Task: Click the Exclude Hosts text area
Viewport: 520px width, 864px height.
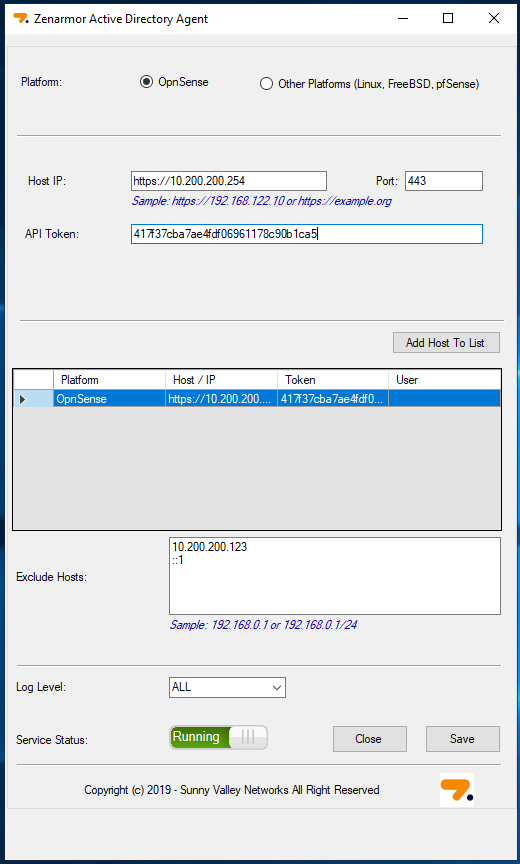Action: 335,576
